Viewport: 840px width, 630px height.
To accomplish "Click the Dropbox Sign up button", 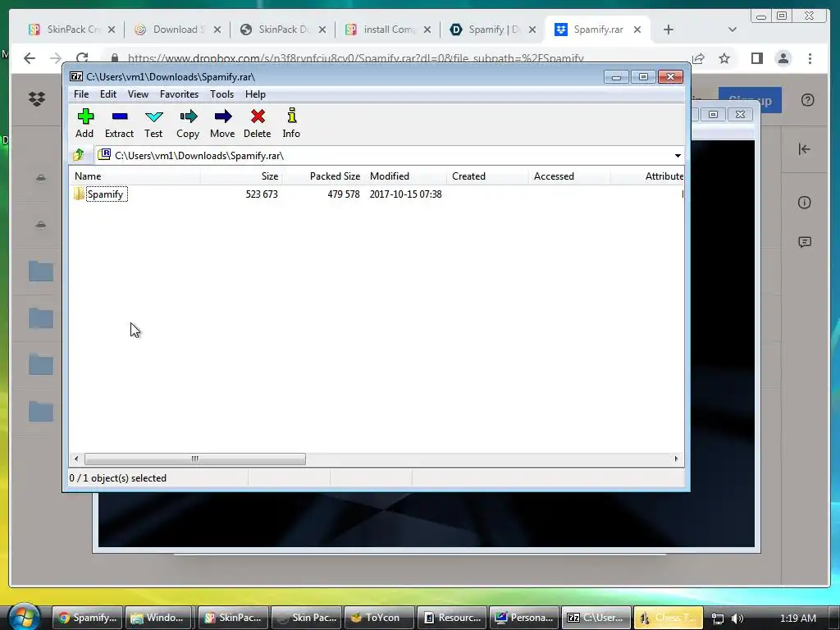I will [x=750, y=100].
